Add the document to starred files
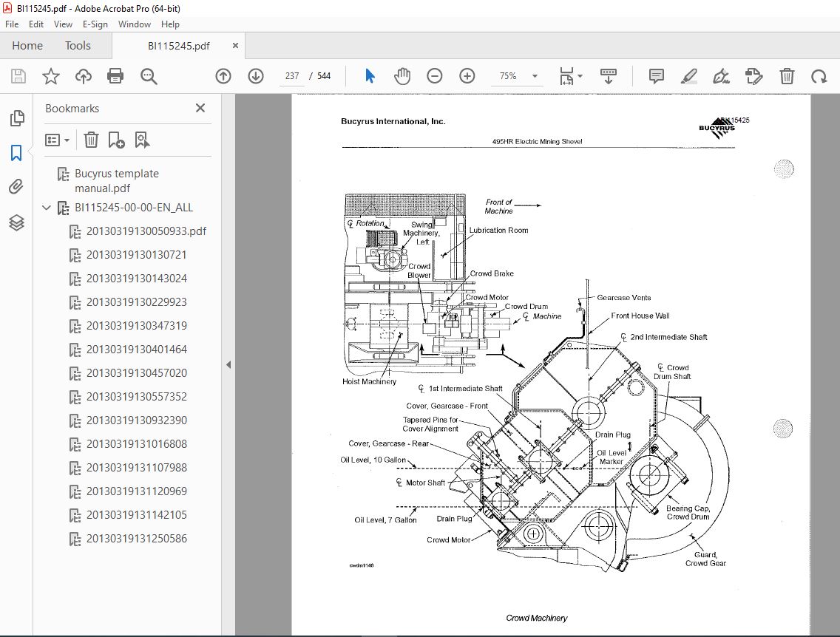Screen dimensions: 840x637 (51, 76)
